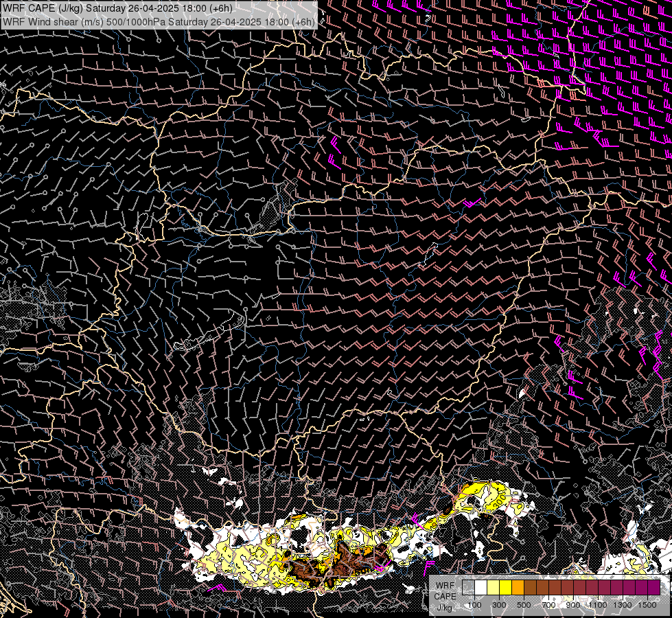Click the 900 legend value

coord(573,605)
